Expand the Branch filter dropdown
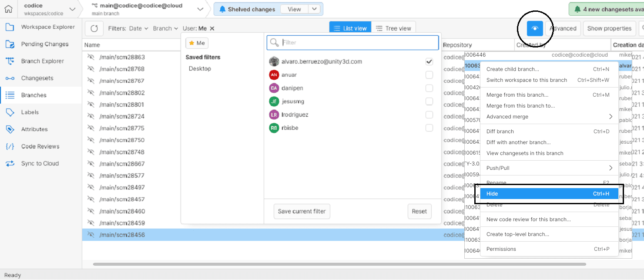Viewport: 644px width, 280px height. (165, 29)
